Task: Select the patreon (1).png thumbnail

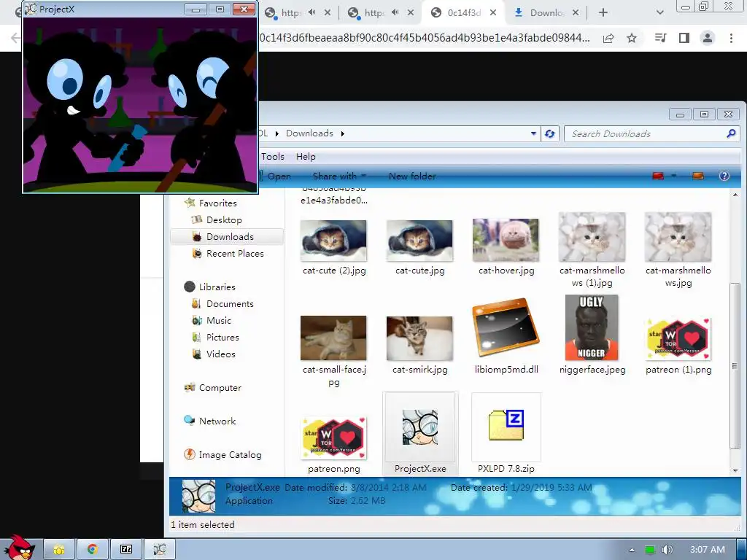Action: (x=678, y=339)
